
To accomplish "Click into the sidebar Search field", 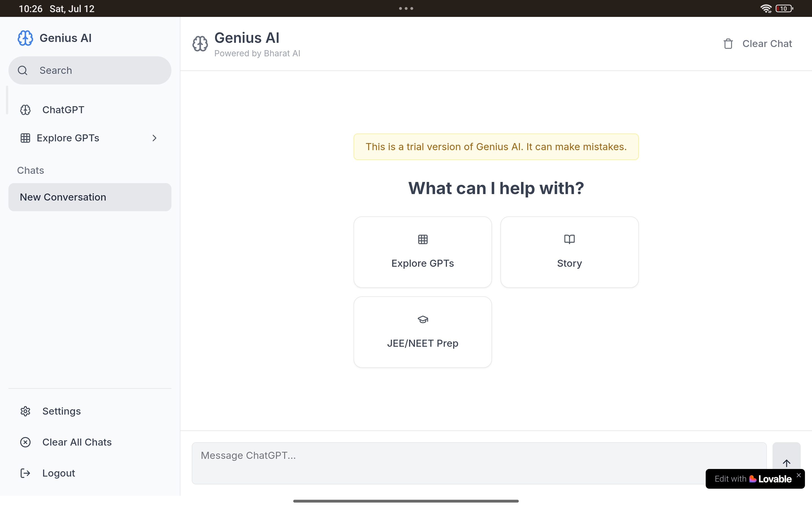I will 101,70.
